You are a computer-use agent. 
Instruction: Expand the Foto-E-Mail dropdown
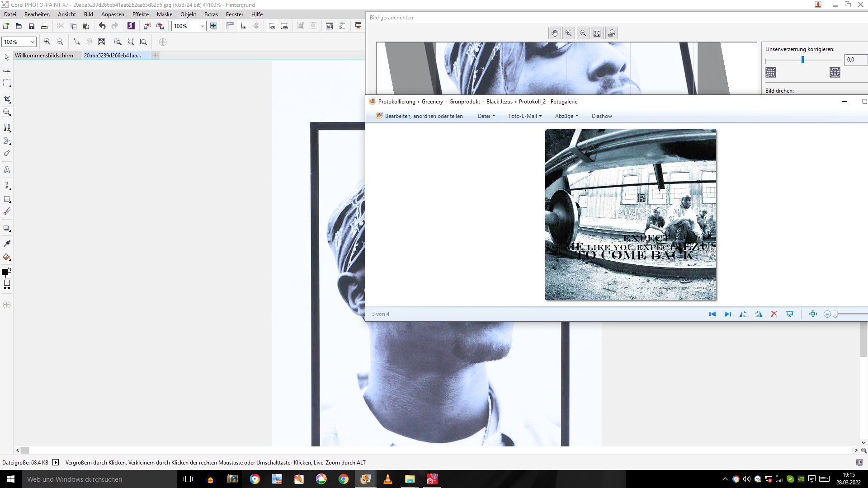pyautogui.click(x=525, y=116)
